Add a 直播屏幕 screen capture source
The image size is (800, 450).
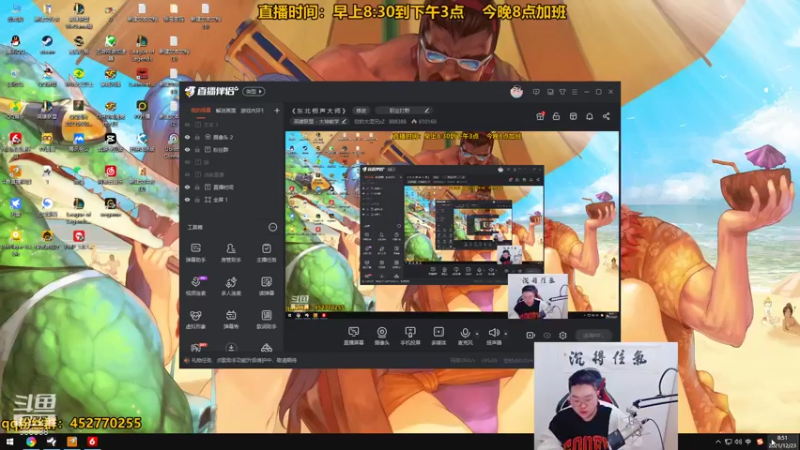(354, 336)
